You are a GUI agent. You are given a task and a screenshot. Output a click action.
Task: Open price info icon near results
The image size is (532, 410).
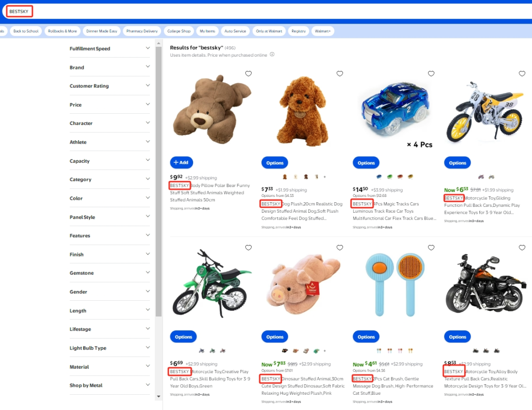point(272,54)
